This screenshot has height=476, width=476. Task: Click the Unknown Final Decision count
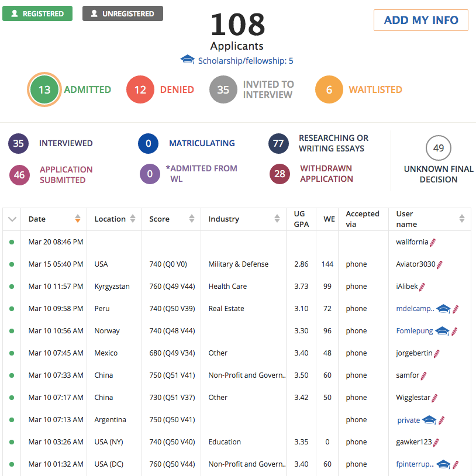[x=438, y=148]
